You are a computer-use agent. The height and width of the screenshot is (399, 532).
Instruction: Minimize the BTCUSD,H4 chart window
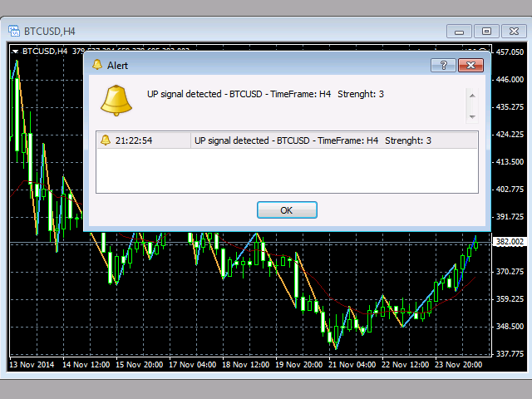(459, 31)
